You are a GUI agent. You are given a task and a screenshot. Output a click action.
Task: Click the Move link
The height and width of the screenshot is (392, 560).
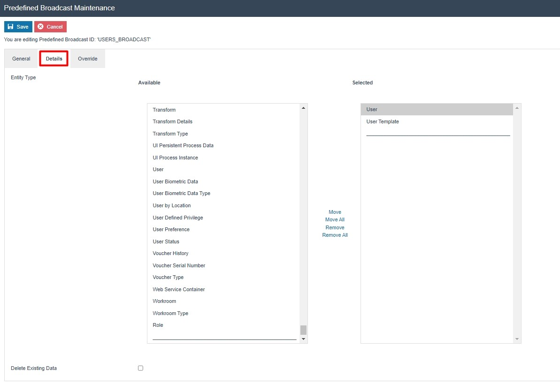[334, 212]
